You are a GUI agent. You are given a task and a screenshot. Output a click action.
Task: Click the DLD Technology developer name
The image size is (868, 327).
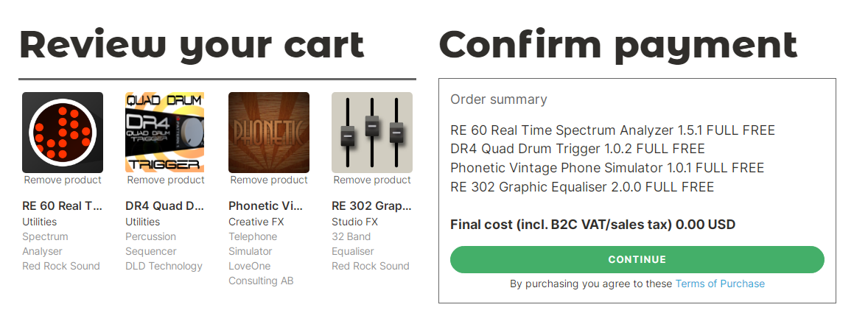coord(164,266)
